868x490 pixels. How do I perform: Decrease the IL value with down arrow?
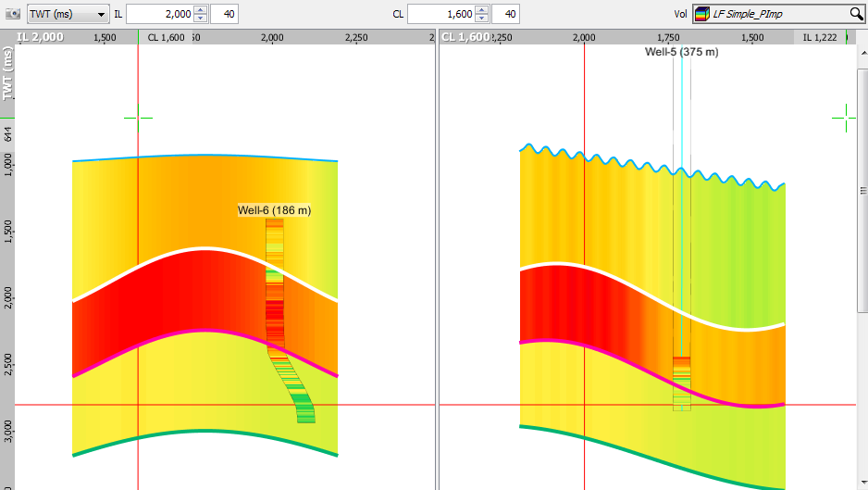coord(201,19)
